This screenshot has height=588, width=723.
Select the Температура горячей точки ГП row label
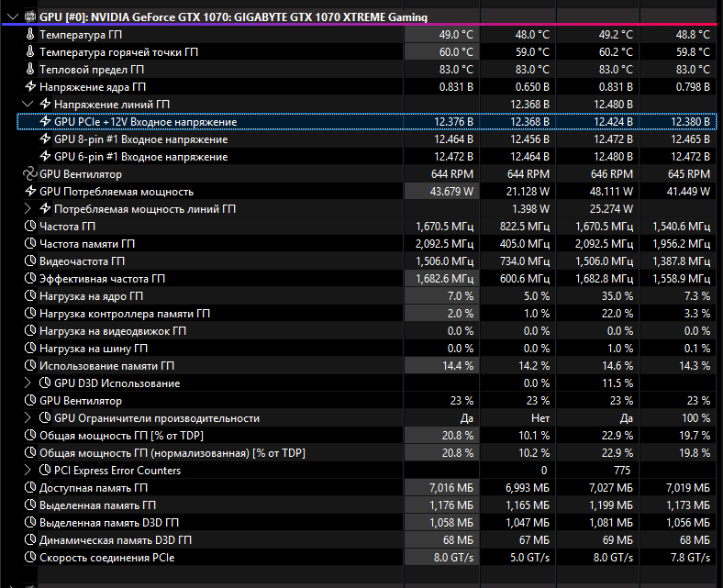[x=119, y=52]
